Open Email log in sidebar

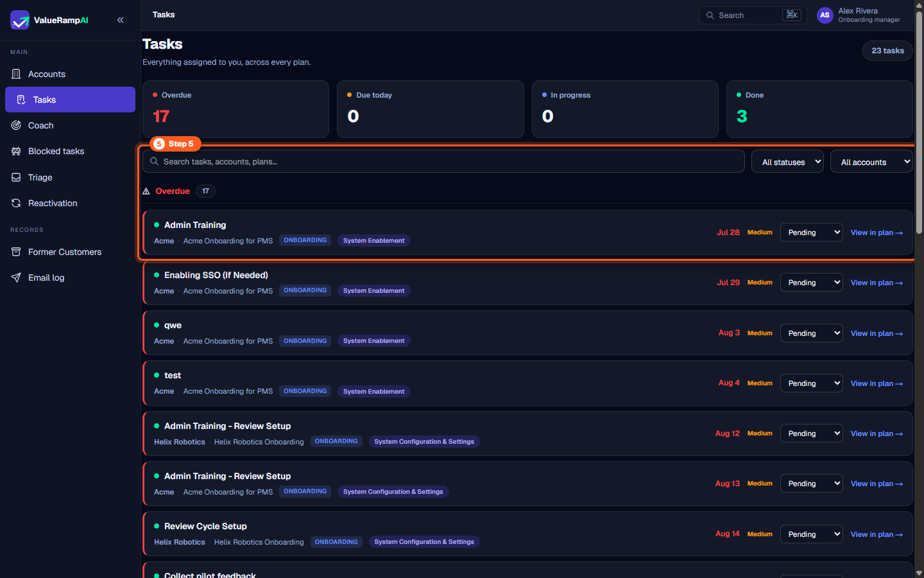tap(70, 277)
